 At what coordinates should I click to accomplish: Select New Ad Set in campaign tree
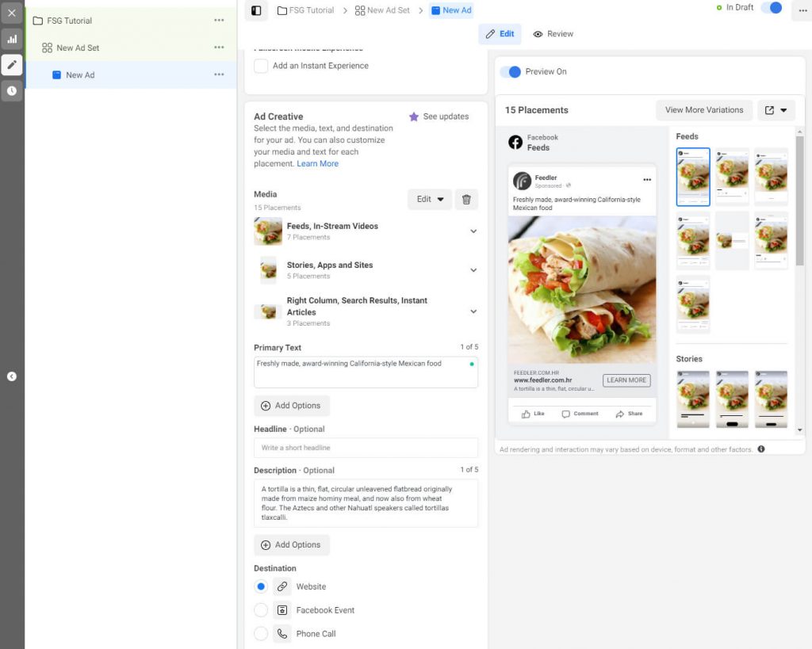coord(78,48)
